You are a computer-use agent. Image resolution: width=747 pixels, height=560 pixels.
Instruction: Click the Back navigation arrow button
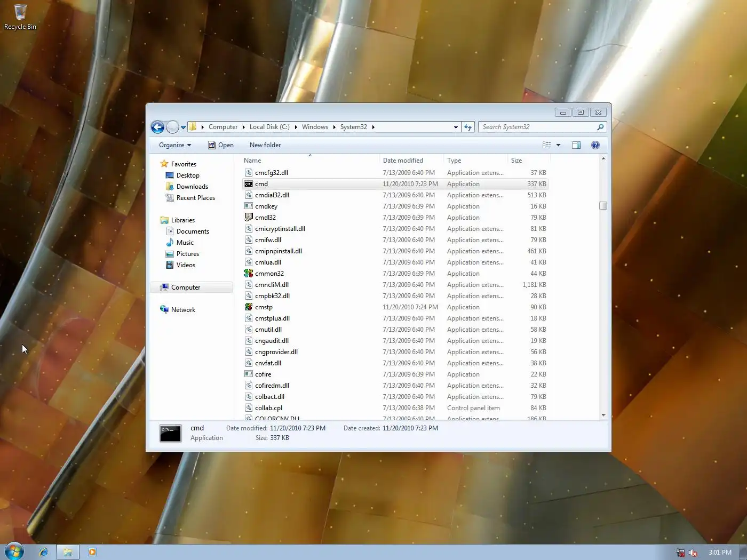coord(157,127)
